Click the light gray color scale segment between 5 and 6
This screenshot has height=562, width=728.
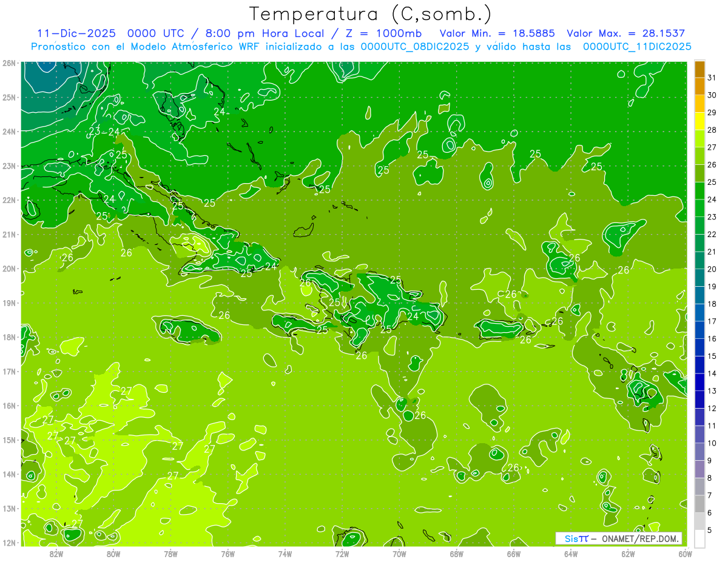pos(700,522)
